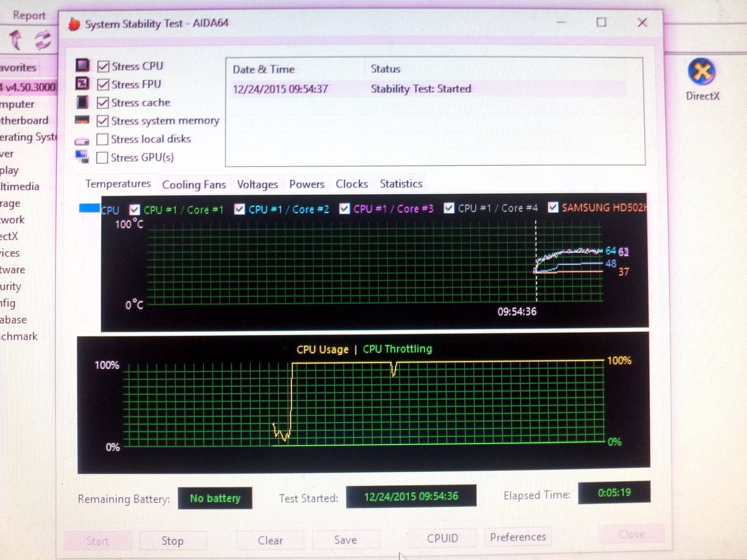Screen dimensions: 747x560
Task: Toggle CPU #1 / Core #1 graph checkbox
Action: click(x=135, y=210)
